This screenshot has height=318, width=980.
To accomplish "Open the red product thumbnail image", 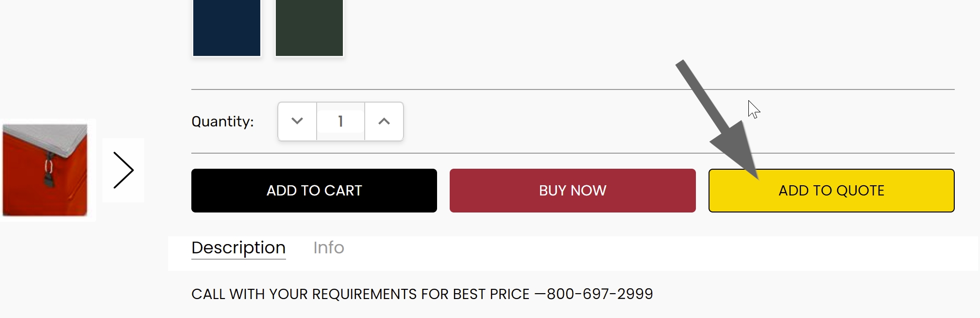I will tap(45, 170).
